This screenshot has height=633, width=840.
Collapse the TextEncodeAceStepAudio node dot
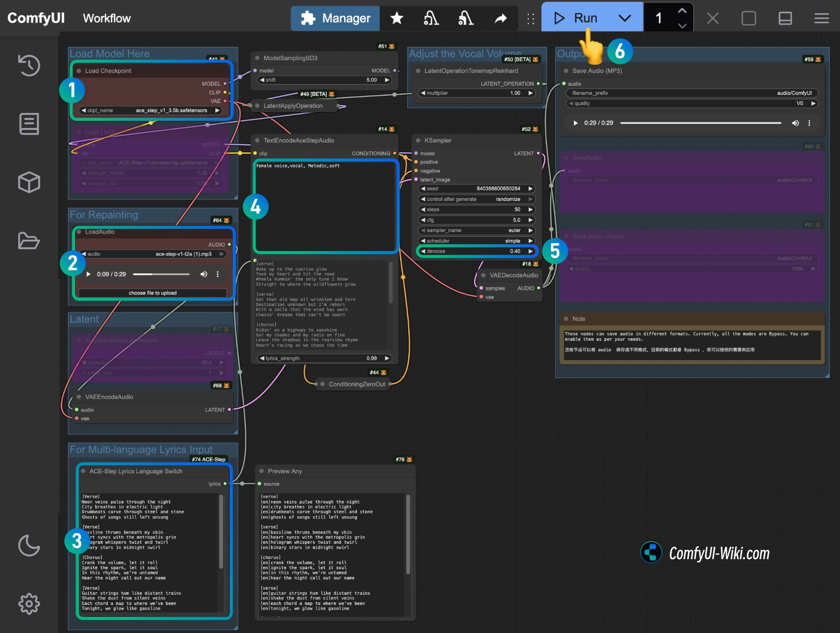click(257, 140)
